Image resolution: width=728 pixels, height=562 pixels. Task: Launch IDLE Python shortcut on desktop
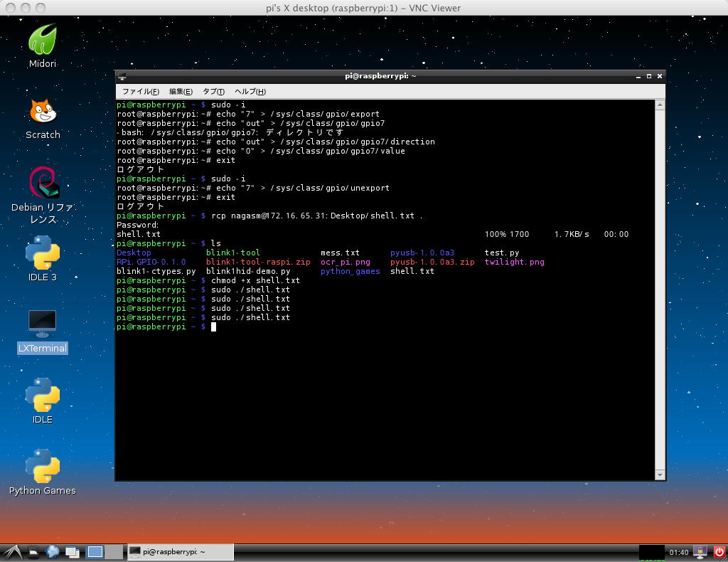(x=42, y=401)
